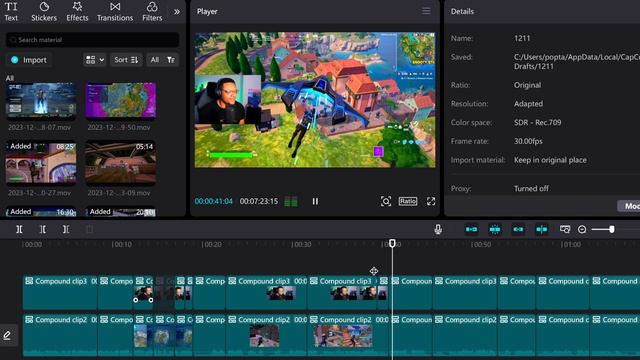The width and height of the screenshot is (640, 360).
Task: Expand more tabs with the double chevron
Action: pos(177,12)
